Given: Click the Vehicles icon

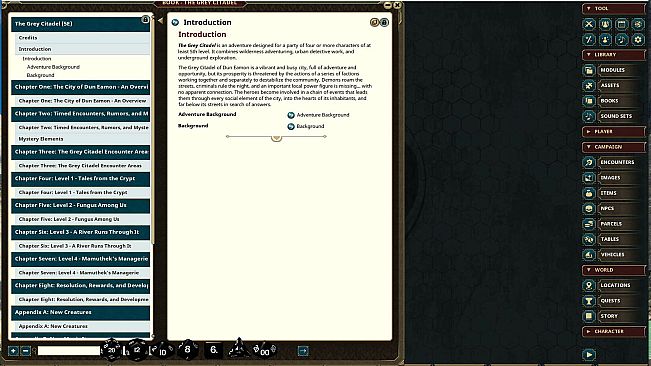Looking at the screenshot, I should (x=589, y=254).
